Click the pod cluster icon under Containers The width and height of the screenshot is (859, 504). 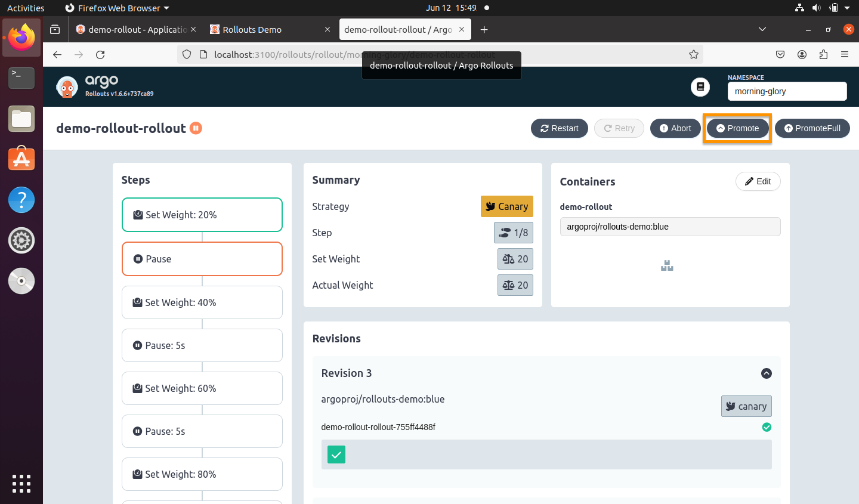(667, 266)
